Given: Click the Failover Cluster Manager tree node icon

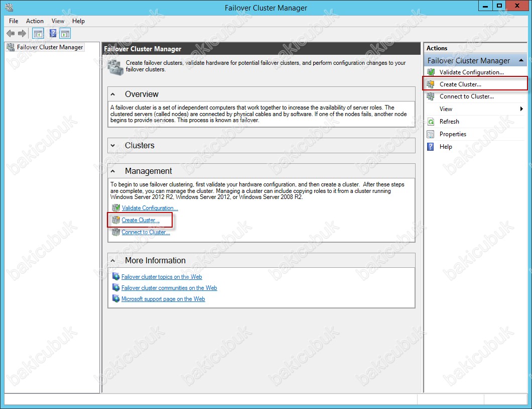Looking at the screenshot, I should click(11, 47).
